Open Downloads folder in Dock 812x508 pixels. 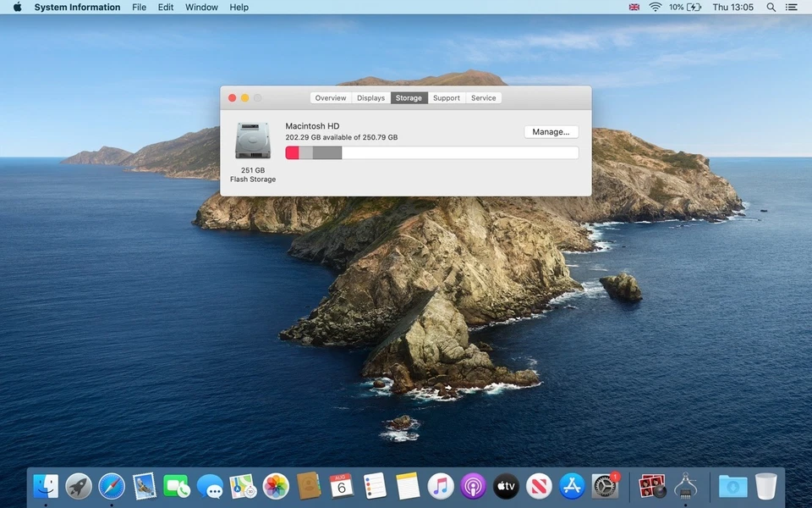point(732,487)
